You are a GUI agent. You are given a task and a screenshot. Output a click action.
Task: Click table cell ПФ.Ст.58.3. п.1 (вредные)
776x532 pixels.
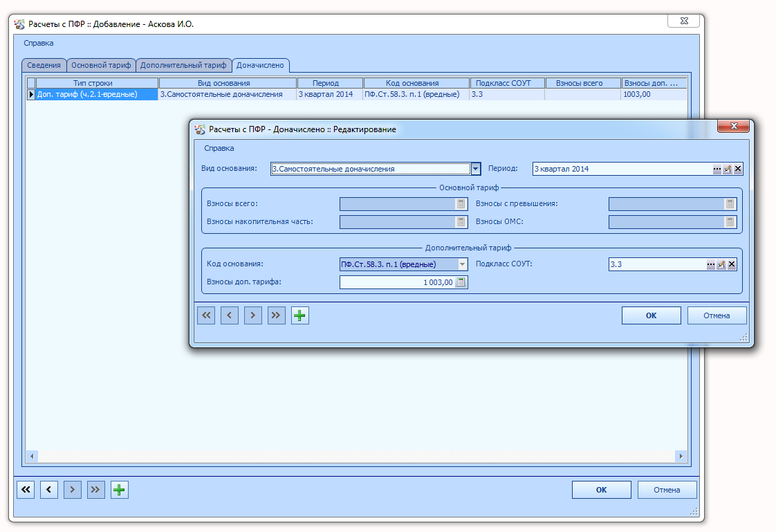(417, 95)
